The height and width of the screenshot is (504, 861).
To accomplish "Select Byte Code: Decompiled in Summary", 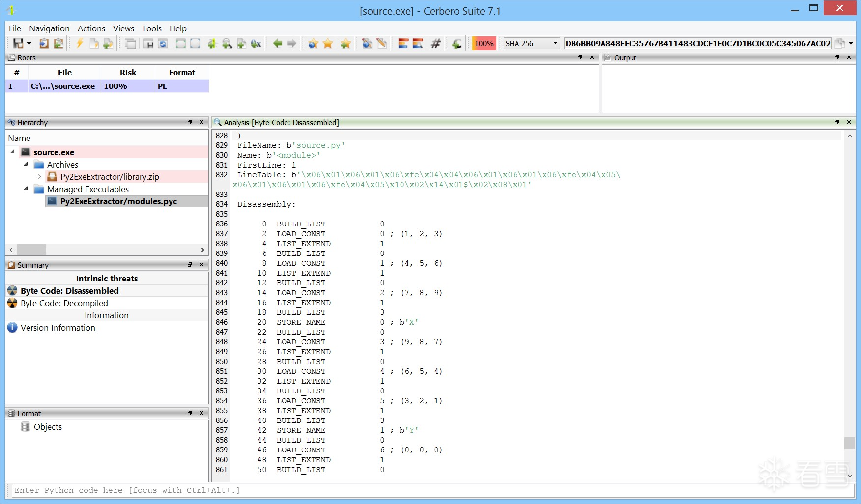I will [64, 303].
